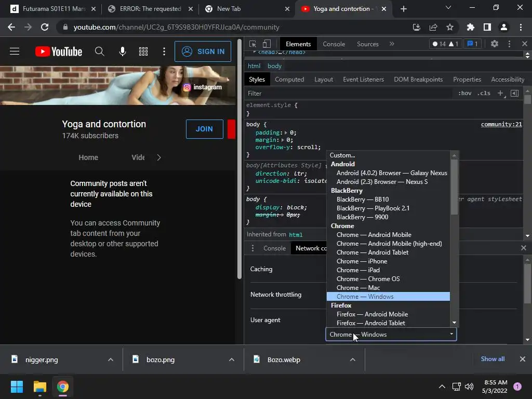This screenshot has height=399, width=532.
Task: Expand the margin property triangle in body rule
Action: click(x=282, y=140)
